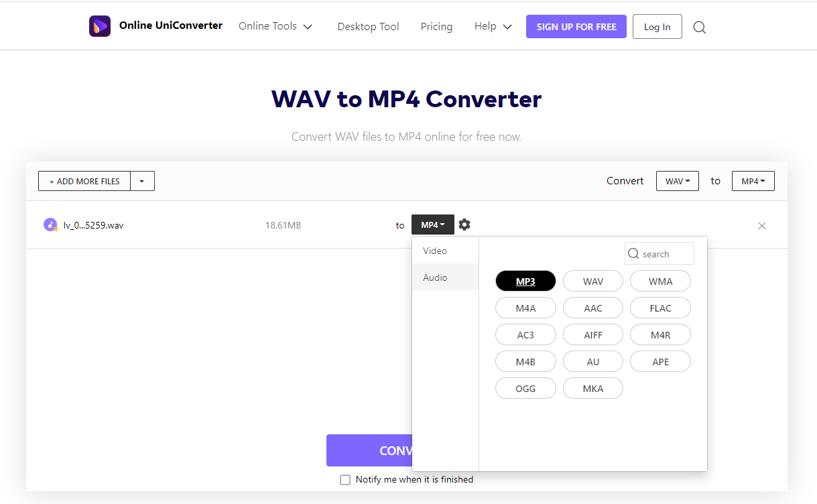The height and width of the screenshot is (504, 817).
Task: Select M4A output format
Action: tap(525, 308)
